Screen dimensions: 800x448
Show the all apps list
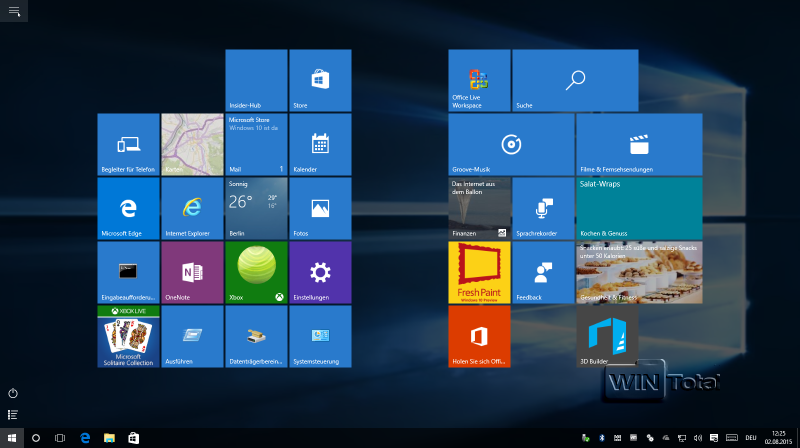tap(13, 414)
